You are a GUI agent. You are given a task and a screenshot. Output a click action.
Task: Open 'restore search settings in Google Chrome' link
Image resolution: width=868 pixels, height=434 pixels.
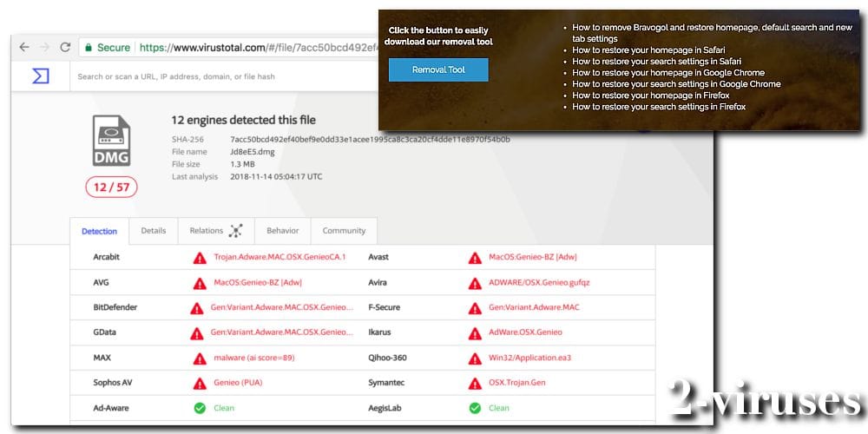tap(676, 84)
